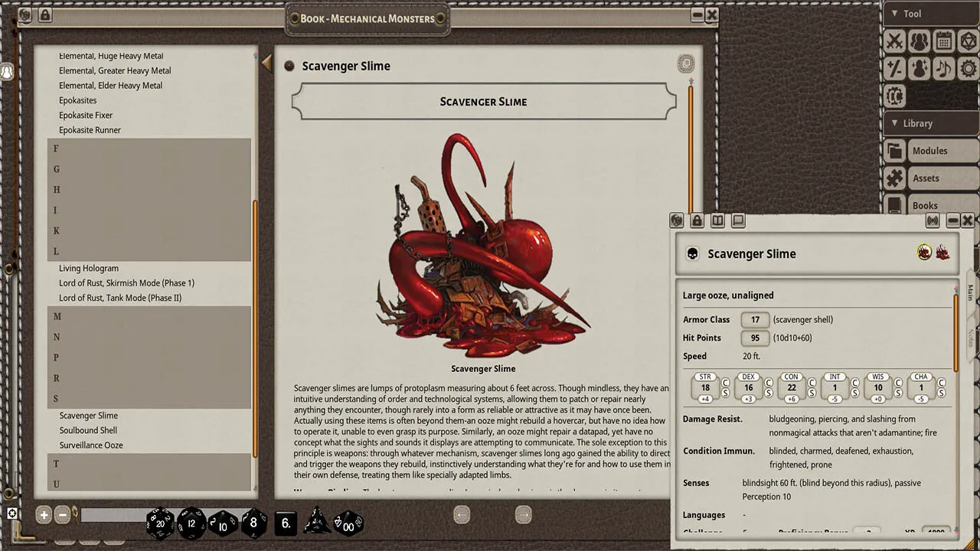This screenshot has height=551, width=980.
Task: Click the minus button beside search bar
Action: click(63, 515)
